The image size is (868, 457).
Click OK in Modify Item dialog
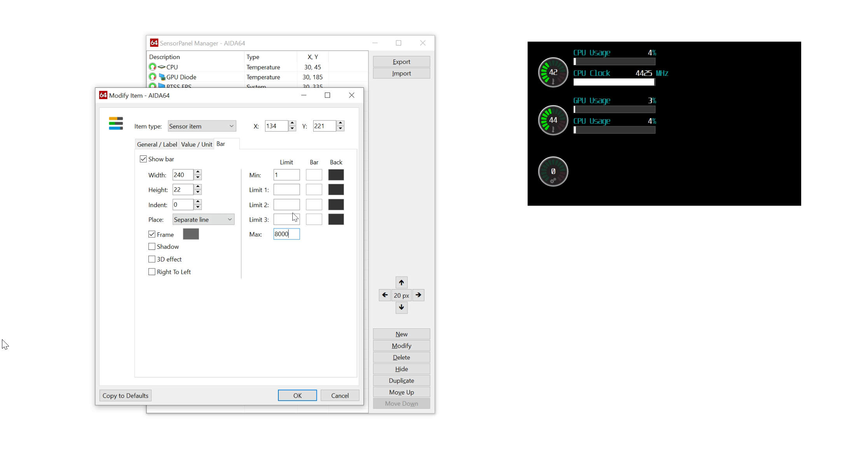click(297, 395)
